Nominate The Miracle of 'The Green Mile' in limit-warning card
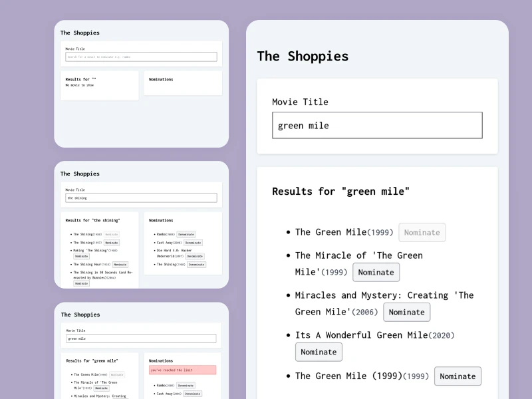The width and height of the screenshot is (532, 399). pos(102,388)
